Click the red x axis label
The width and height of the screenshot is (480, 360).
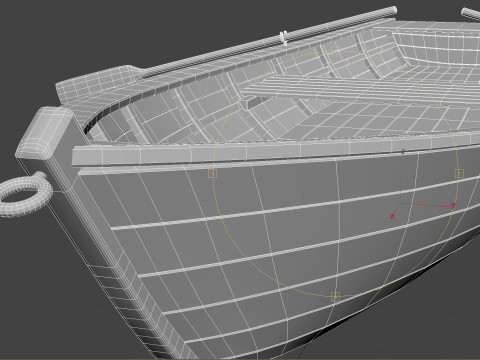[x=392, y=216]
